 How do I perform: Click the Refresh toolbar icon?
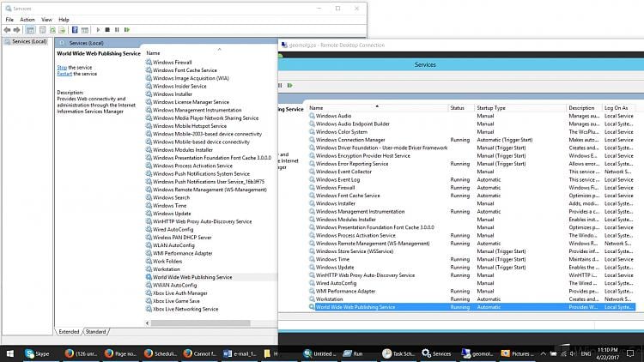point(52,30)
